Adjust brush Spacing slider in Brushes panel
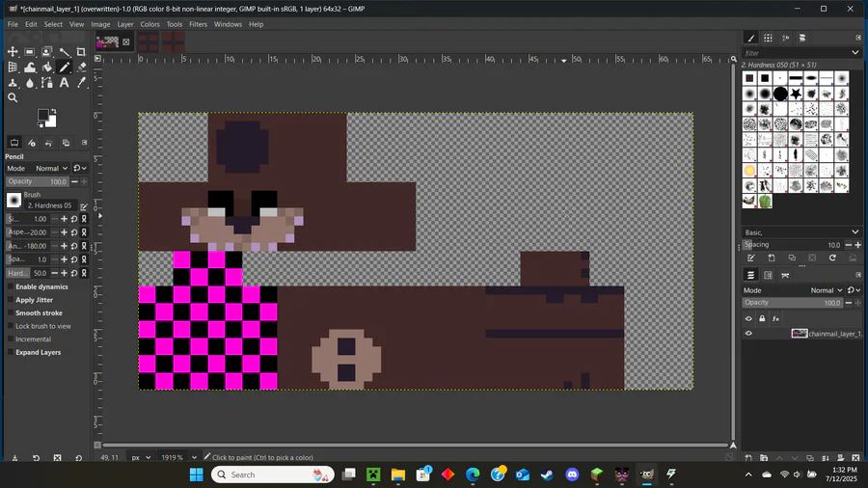This screenshot has width=868, height=488. point(793,245)
